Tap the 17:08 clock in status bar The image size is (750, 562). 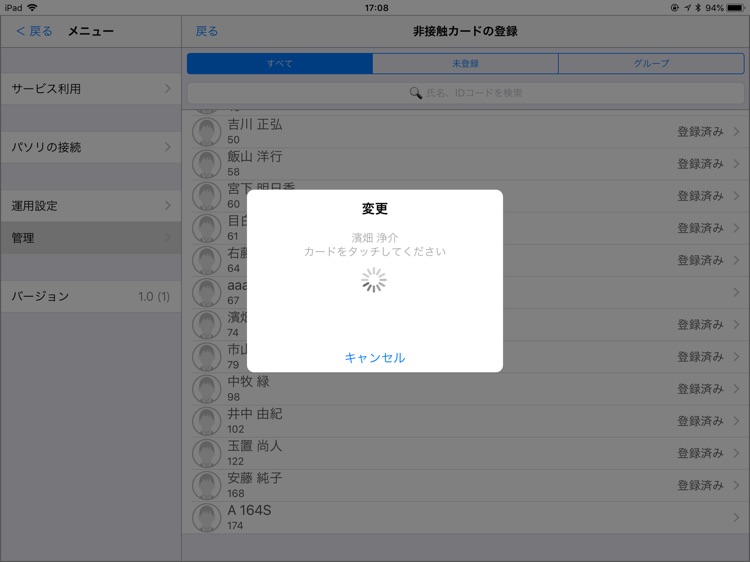[x=376, y=8]
